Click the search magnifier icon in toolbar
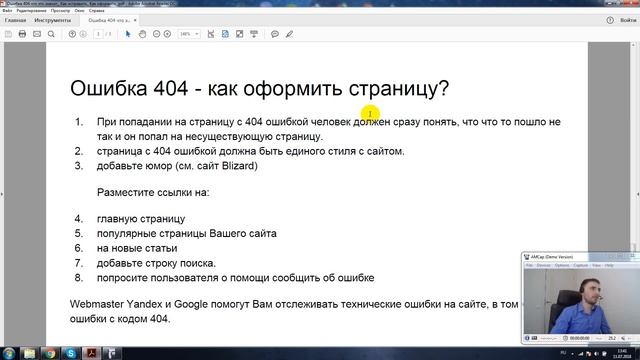Screen dimensions: 640x360 click(51, 34)
